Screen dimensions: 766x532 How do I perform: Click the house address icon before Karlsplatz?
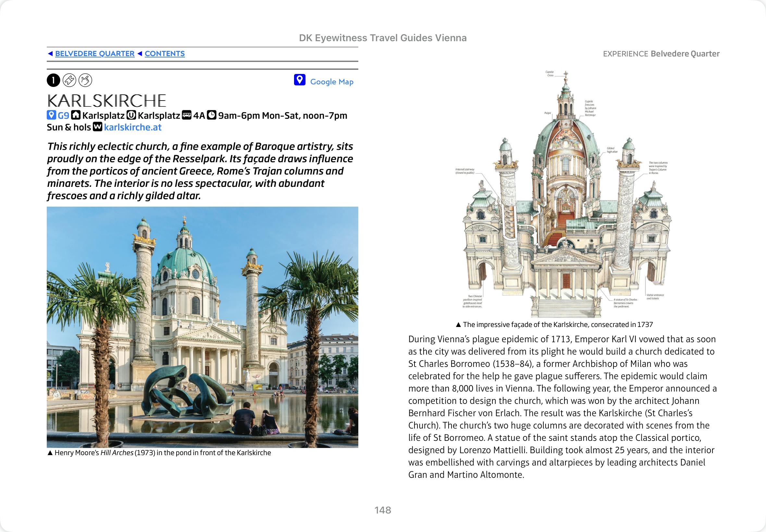click(x=76, y=115)
